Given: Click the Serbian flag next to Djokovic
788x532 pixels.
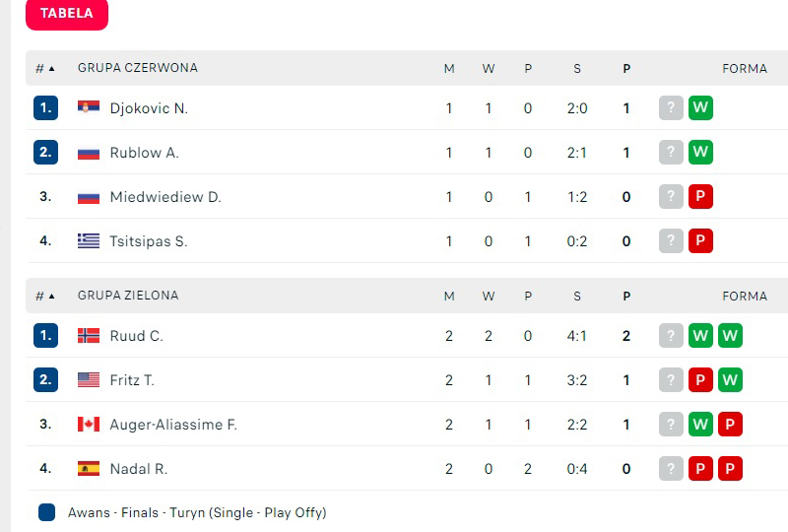Looking at the screenshot, I should click(89, 107).
